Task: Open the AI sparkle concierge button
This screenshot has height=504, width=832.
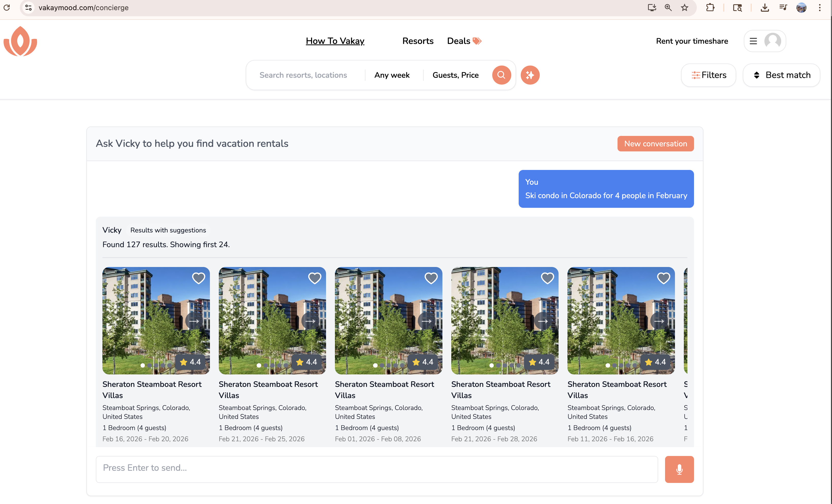Action: tap(530, 75)
